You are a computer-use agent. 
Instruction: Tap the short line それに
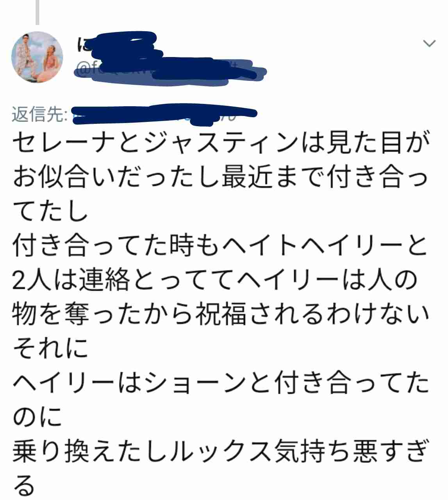point(50,348)
